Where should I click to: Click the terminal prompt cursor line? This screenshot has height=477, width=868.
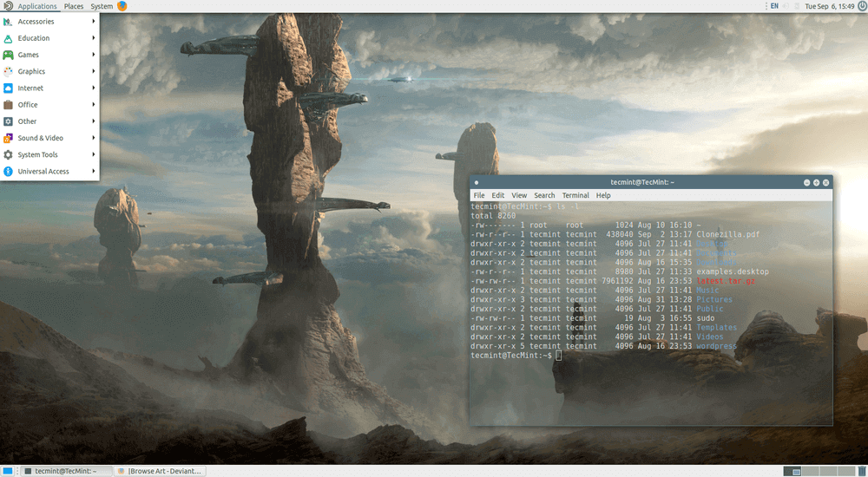coord(516,356)
